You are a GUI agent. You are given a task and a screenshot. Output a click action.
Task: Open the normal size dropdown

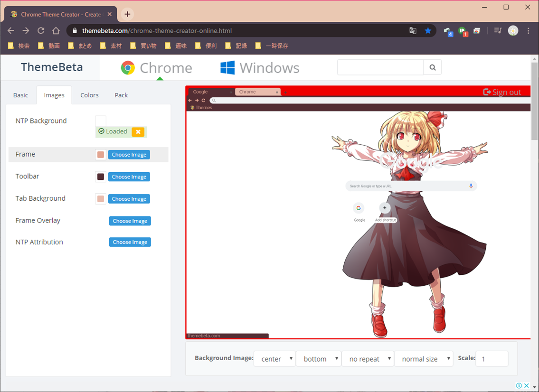(x=424, y=359)
